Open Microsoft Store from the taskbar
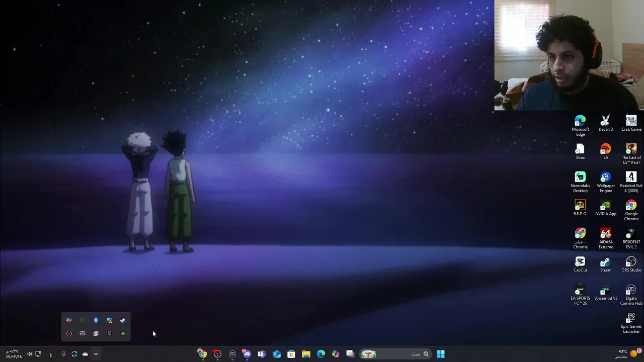 click(x=291, y=354)
